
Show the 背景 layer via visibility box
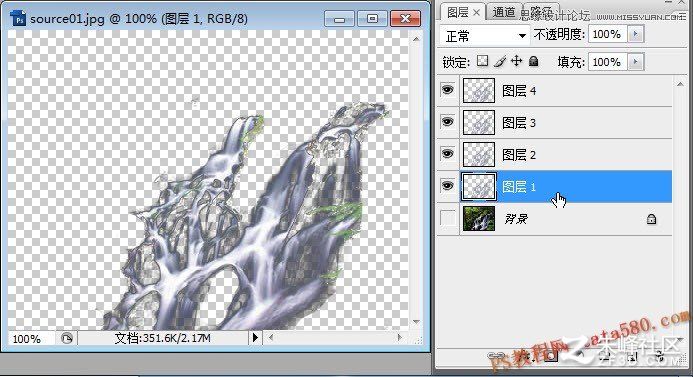(447, 218)
